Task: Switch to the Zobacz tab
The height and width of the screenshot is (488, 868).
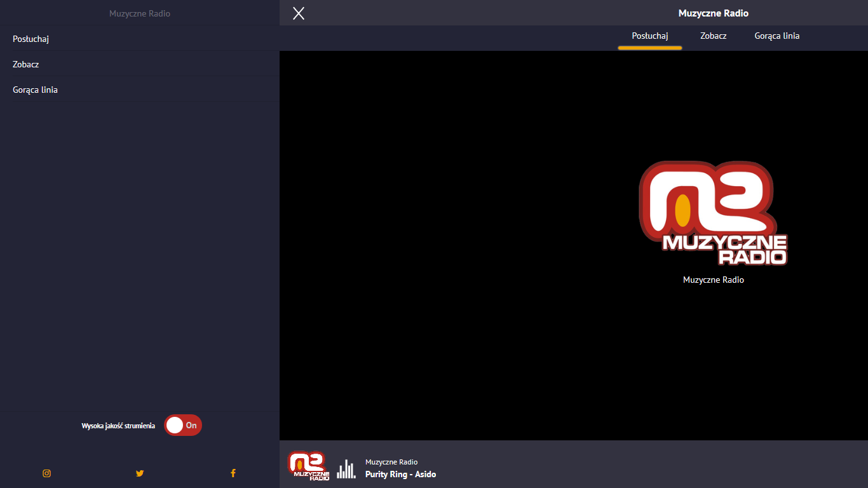Action: 714,36
